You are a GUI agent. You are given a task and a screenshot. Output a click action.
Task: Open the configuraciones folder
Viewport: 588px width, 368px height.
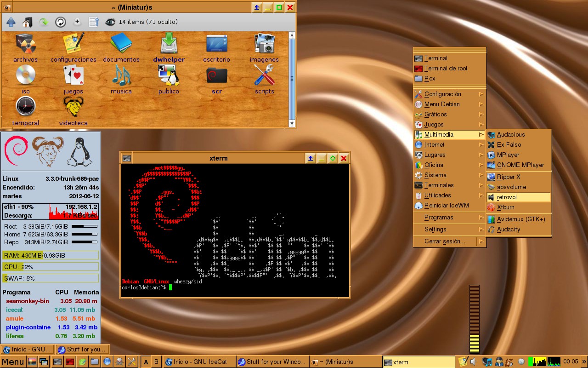point(73,48)
